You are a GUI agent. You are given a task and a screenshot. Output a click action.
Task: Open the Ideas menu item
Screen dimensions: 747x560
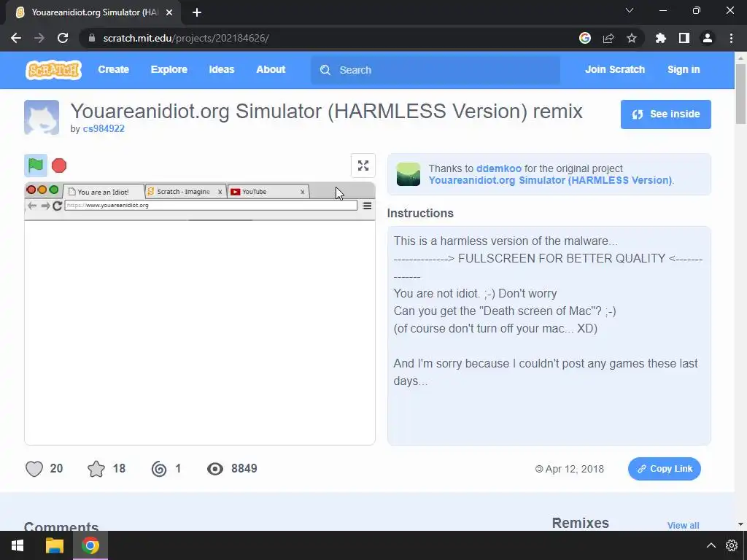point(222,69)
